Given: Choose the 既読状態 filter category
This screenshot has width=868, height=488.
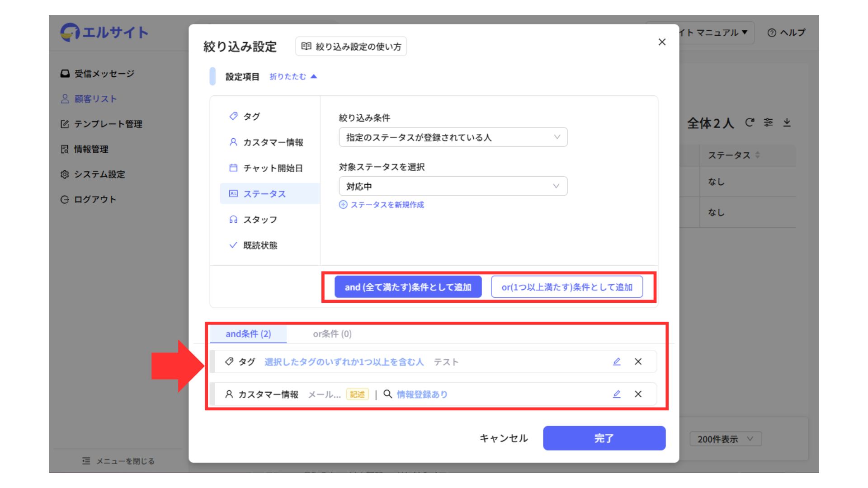Looking at the screenshot, I should coord(260,245).
